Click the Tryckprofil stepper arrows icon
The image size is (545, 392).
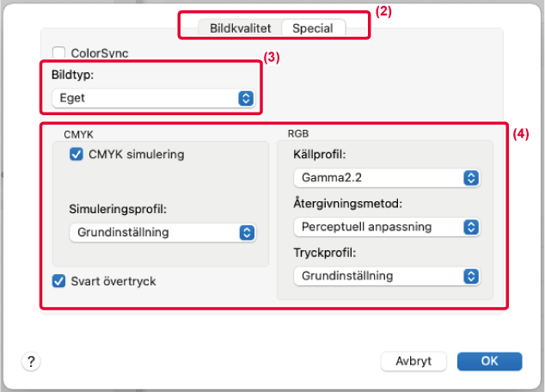coord(471,276)
